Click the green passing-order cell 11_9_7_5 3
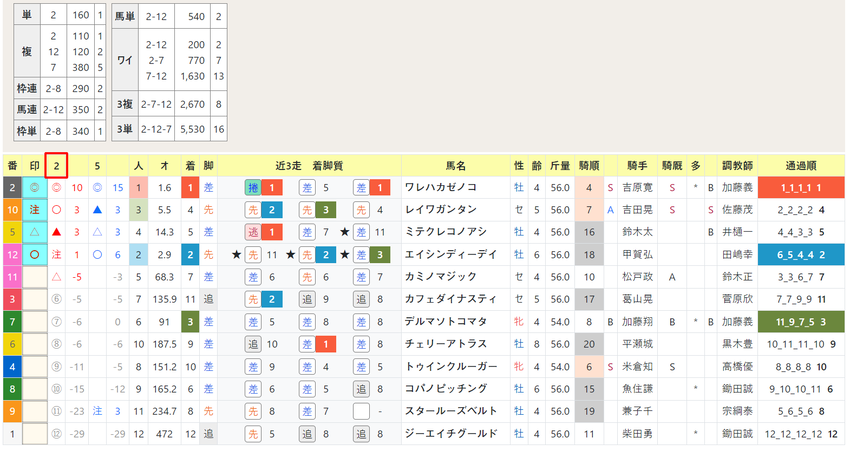This screenshot has height=451, width=850. coord(801,322)
